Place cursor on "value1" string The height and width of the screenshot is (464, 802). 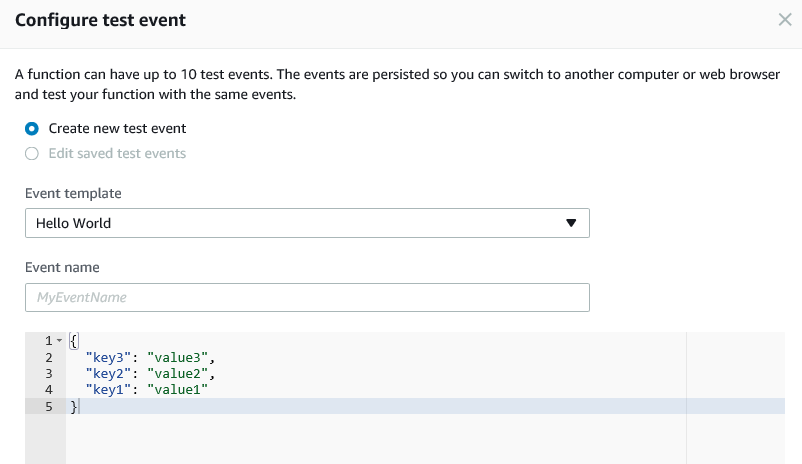[x=180, y=389]
